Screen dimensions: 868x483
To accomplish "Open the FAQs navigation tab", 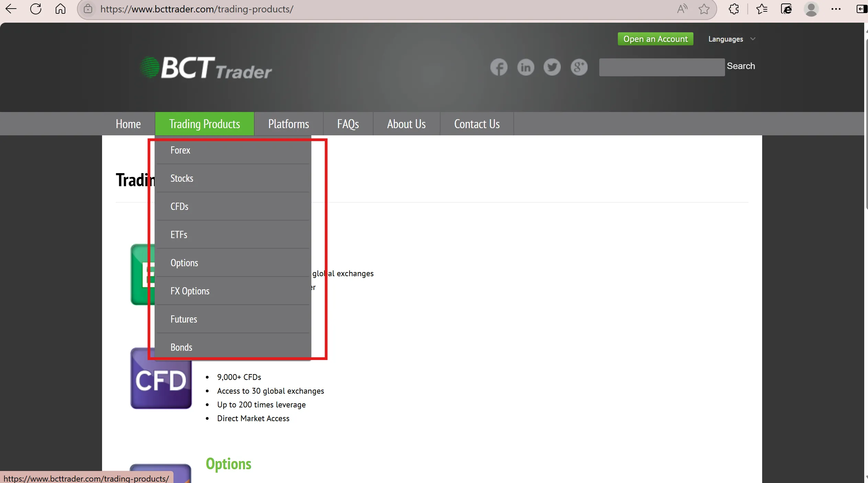I will click(x=348, y=124).
